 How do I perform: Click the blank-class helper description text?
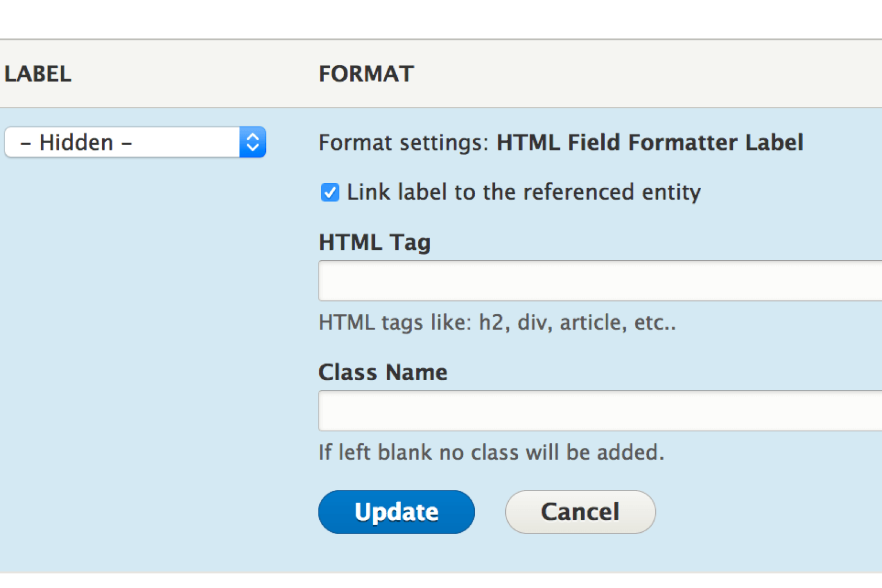(491, 452)
